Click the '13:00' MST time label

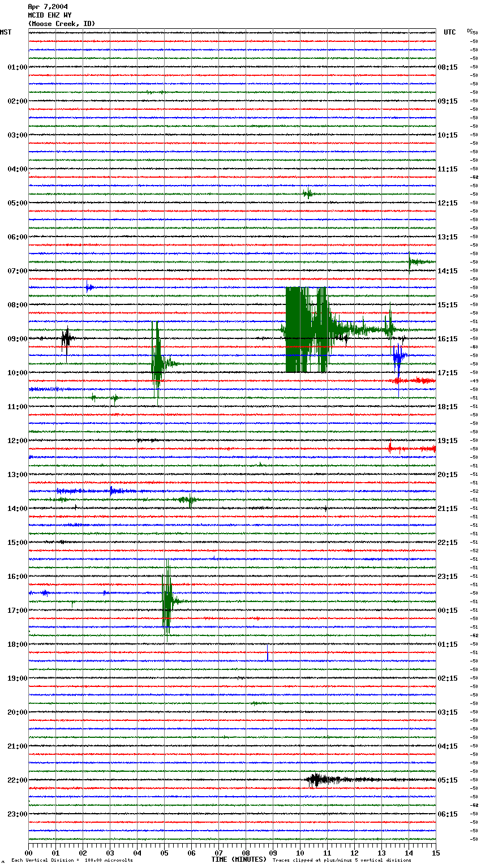[x=18, y=475]
